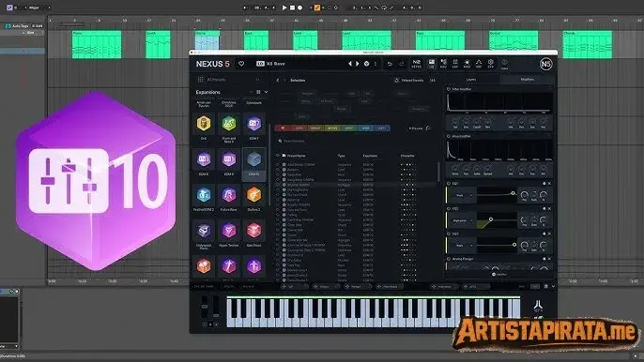This screenshot has width=644, height=362.
Task: Toggle Filter modifier power switch
Action: tap(449, 89)
